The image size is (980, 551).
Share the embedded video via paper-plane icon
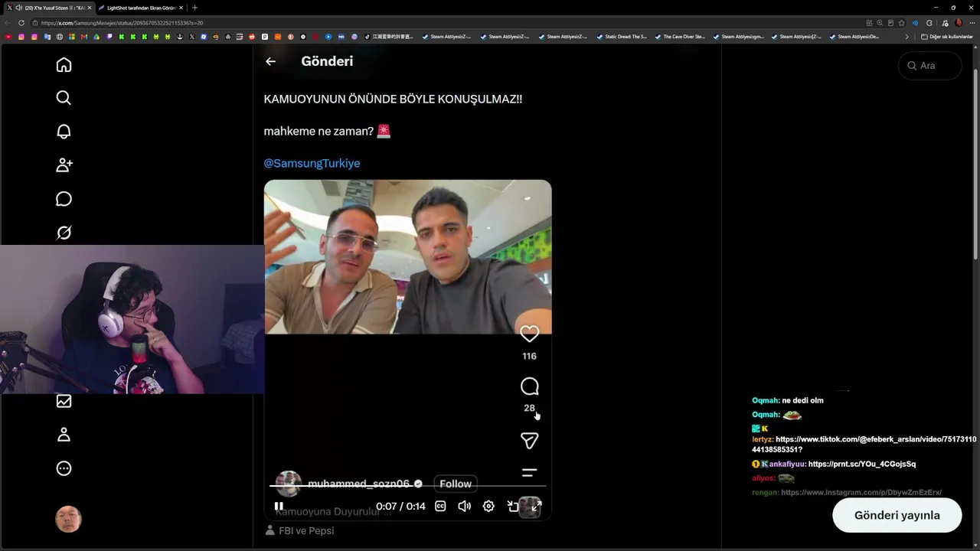coord(529,440)
